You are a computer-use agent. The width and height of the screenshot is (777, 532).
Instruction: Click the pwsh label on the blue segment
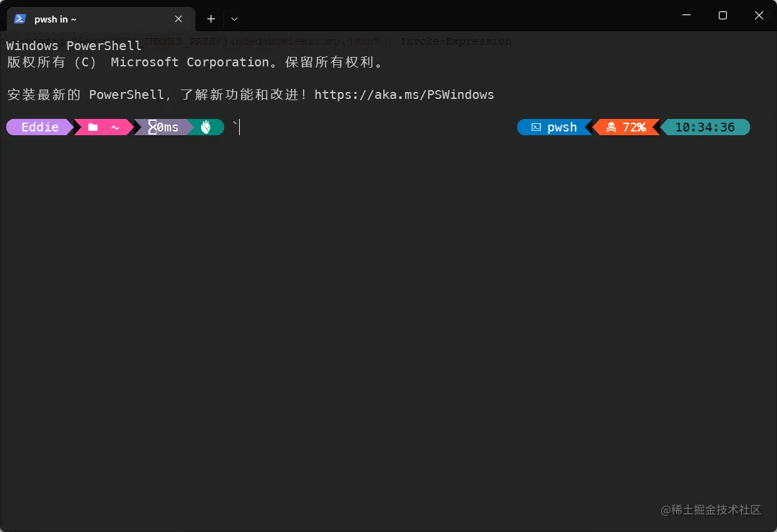coord(563,127)
